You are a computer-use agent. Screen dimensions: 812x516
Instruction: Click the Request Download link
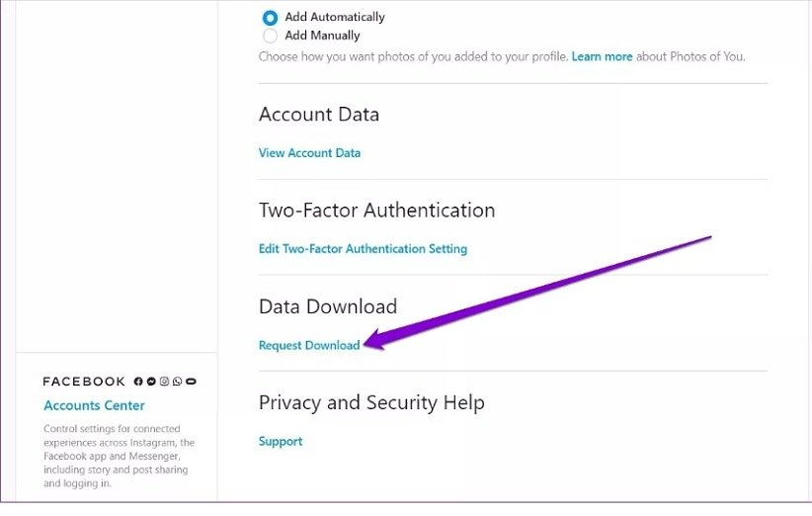coord(309,345)
